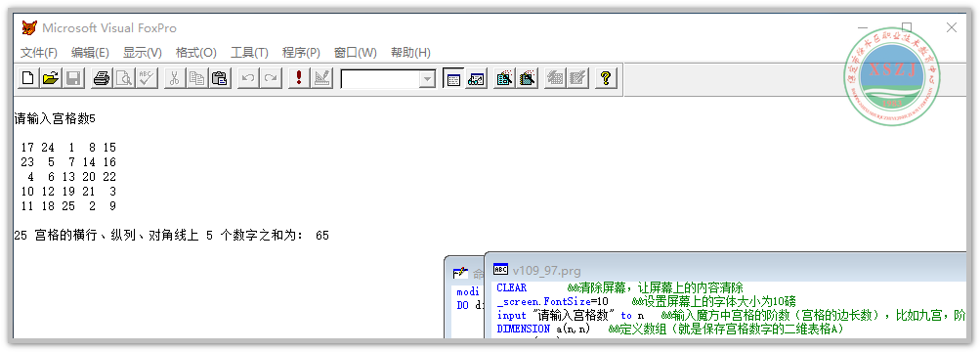Click the Print toolbar icon
Viewport: 980px width, 352px height.
102,78
